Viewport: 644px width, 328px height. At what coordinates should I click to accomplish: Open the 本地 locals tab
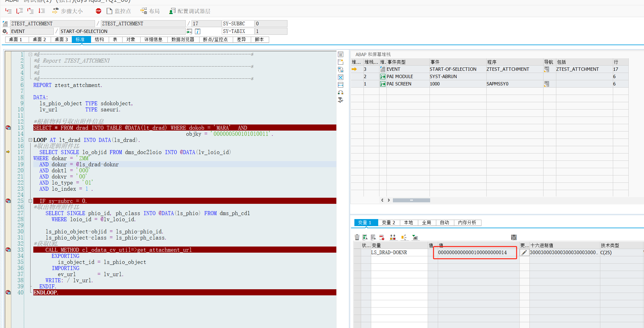tap(409, 222)
